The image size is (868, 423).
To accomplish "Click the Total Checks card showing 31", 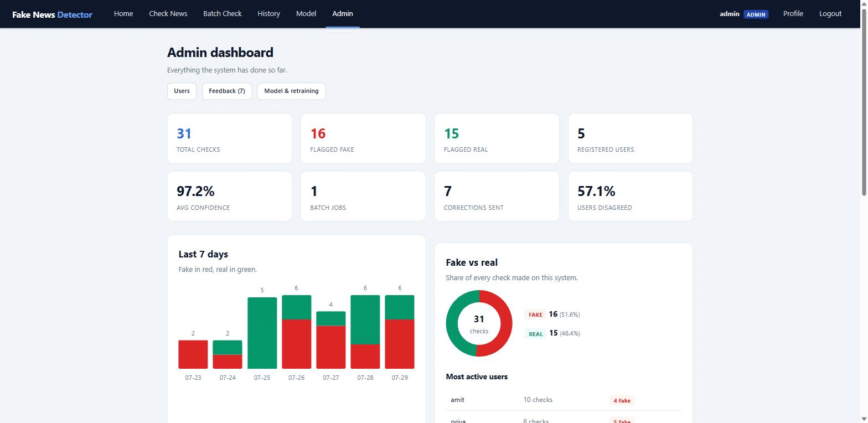I will (230, 138).
